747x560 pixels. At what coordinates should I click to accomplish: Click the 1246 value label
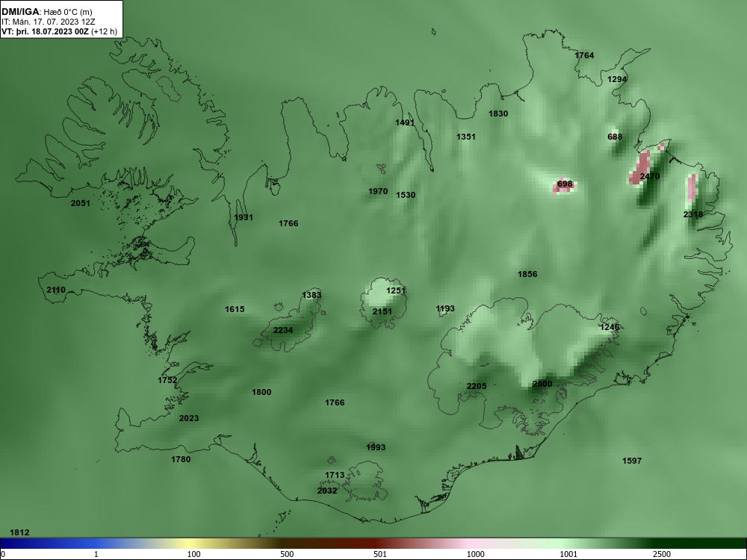click(x=610, y=327)
